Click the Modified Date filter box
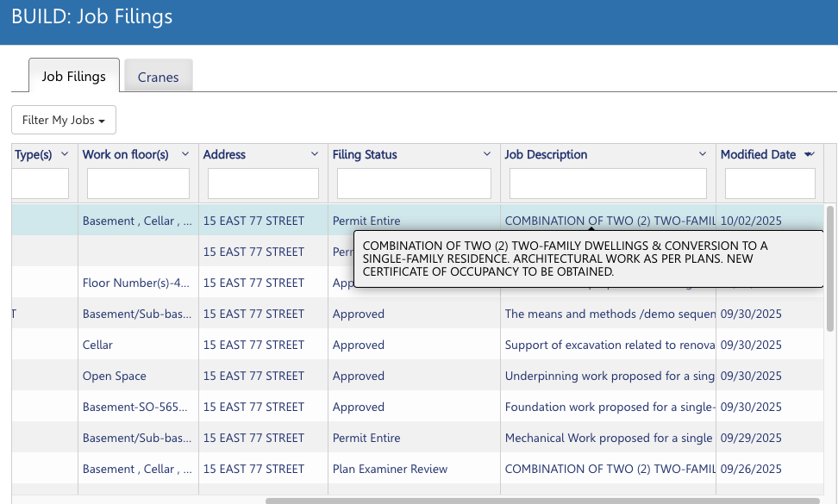Screen dimensions: 838x504 [770, 184]
